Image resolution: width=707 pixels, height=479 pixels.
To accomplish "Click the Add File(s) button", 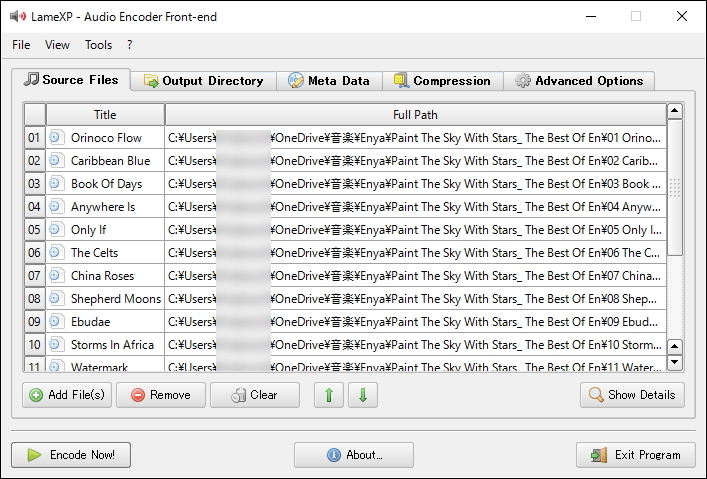I will (x=67, y=395).
